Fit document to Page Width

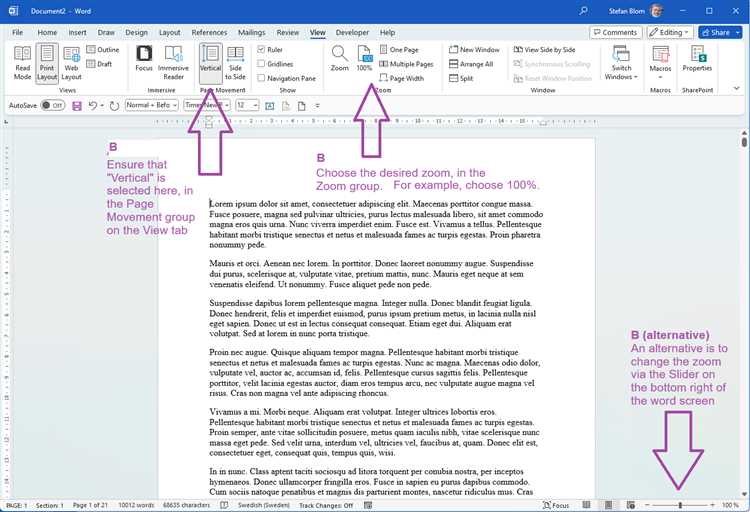tap(401, 78)
